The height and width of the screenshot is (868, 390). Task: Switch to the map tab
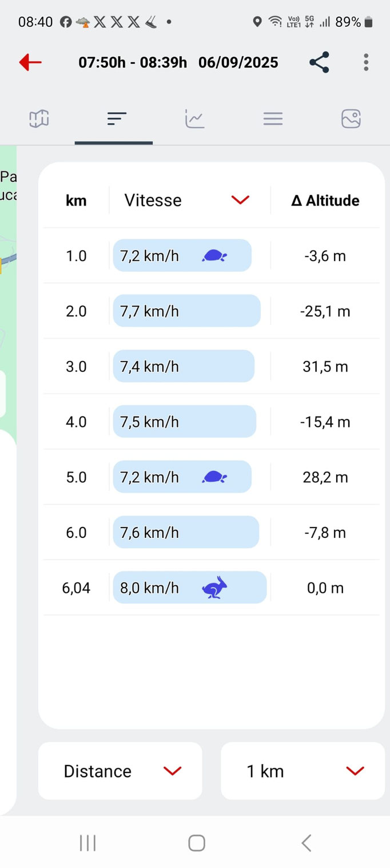39,118
